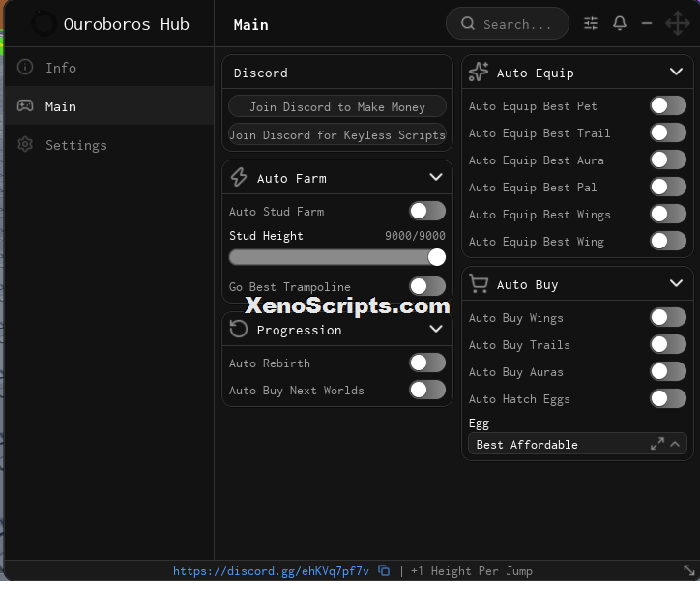Switch on Auto Equip Best Aura

[668, 160]
